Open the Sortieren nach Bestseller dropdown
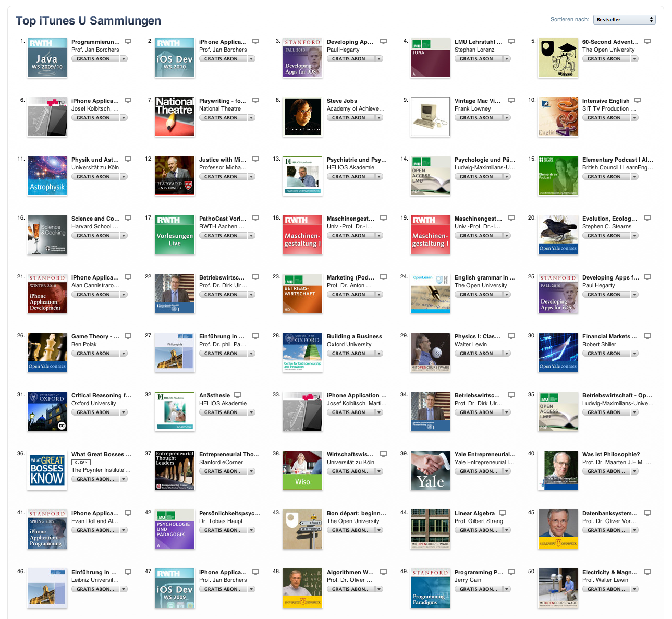Viewport: 672px width, 619px height. point(624,20)
